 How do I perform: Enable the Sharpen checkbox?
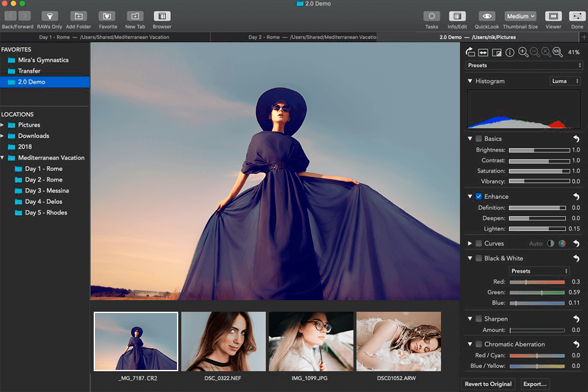point(479,318)
